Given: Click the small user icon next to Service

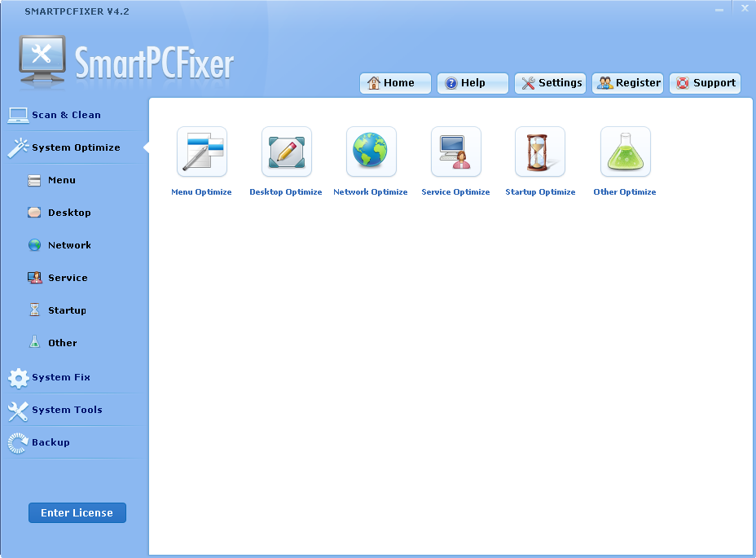Looking at the screenshot, I should (34, 277).
